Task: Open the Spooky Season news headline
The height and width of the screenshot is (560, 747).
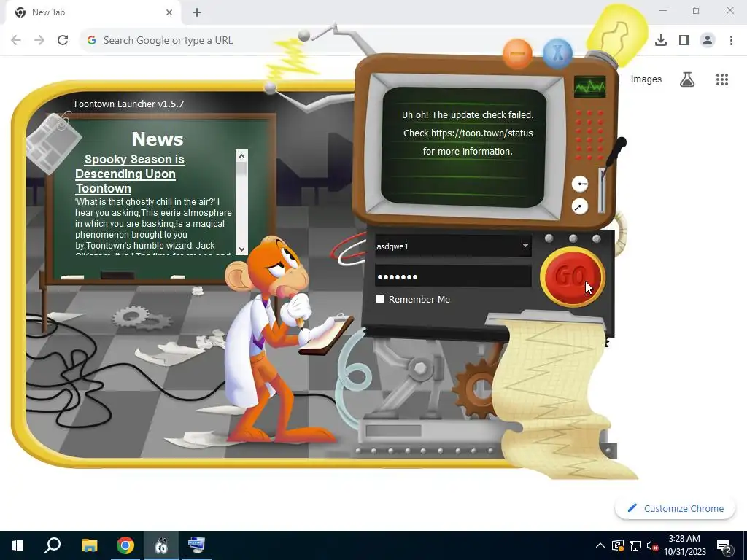Action: 130,174
